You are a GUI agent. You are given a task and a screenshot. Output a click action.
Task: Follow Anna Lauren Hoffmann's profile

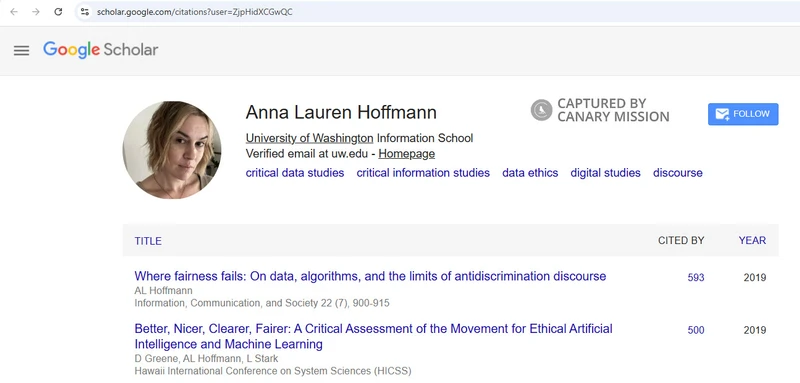click(743, 114)
